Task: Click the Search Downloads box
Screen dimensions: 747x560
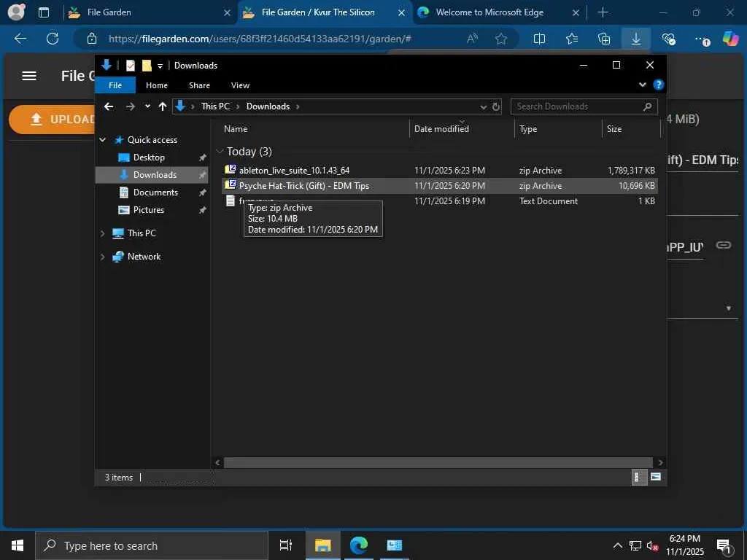Action: tap(584, 106)
